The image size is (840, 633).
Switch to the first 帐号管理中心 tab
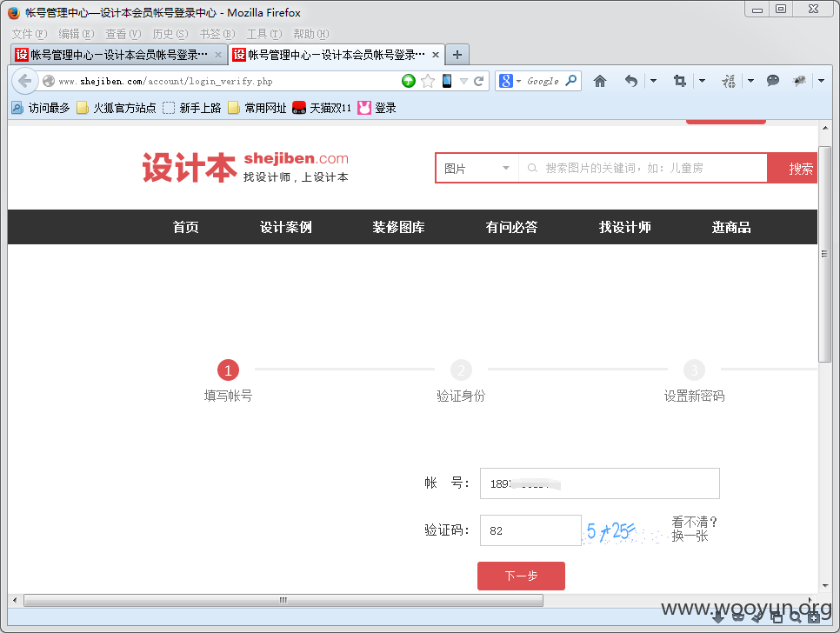pyautogui.click(x=118, y=55)
